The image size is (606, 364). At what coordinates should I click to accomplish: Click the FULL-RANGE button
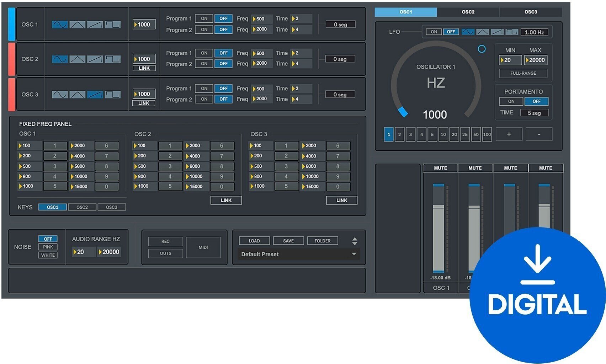click(523, 73)
